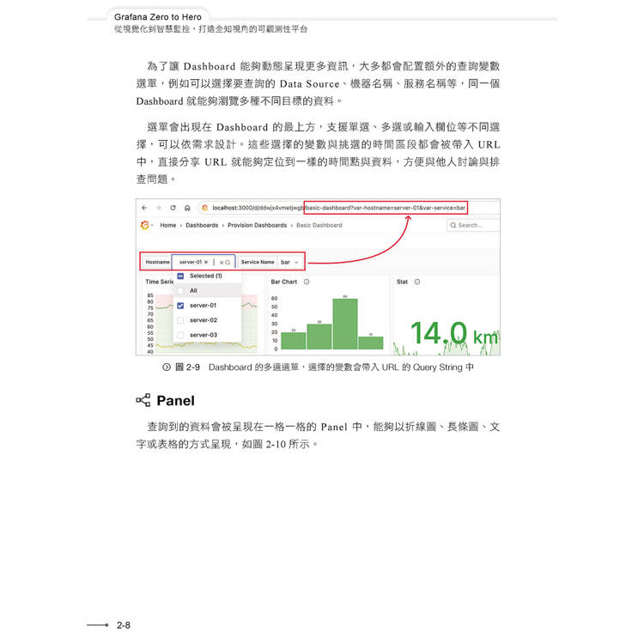Click the info icon beside Stat
The height and width of the screenshot is (644, 644).
point(417,282)
